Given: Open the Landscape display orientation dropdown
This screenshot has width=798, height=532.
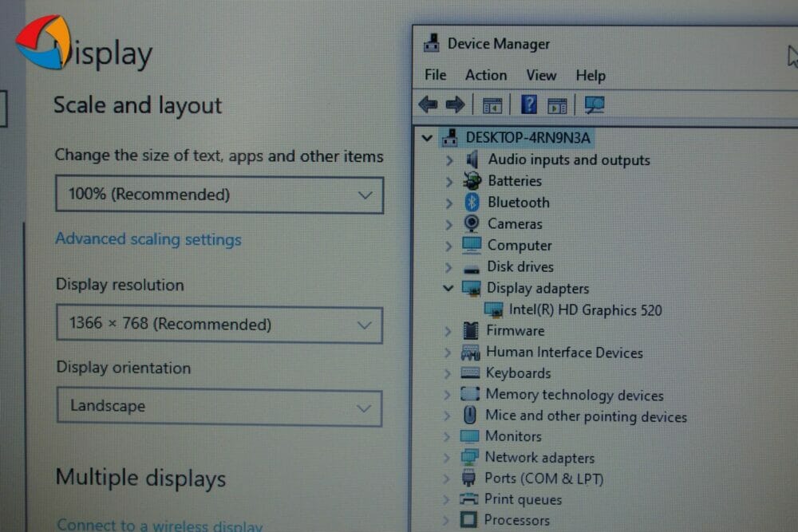Looking at the screenshot, I should pyautogui.click(x=219, y=407).
